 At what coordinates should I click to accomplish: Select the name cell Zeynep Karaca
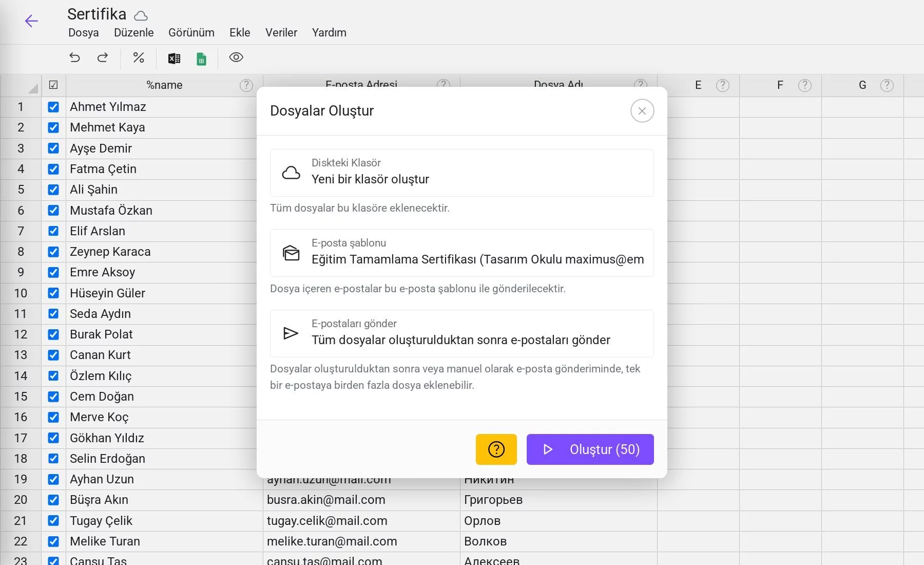point(164,252)
